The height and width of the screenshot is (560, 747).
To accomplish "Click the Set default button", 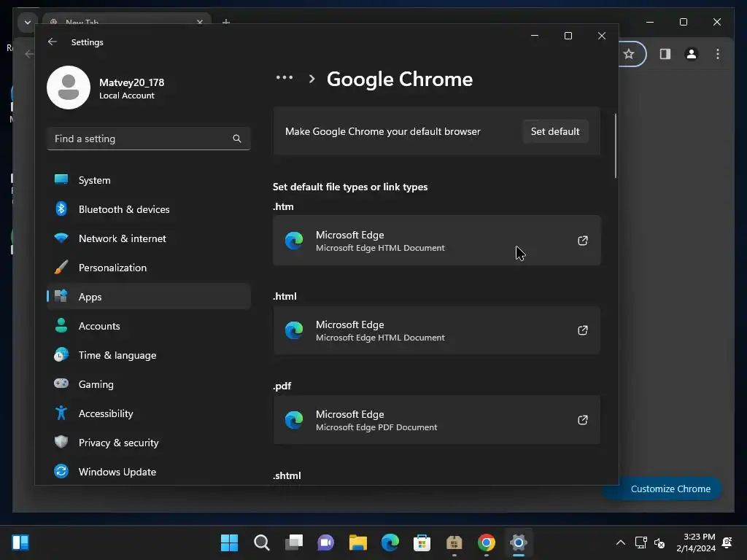I will tap(555, 131).
